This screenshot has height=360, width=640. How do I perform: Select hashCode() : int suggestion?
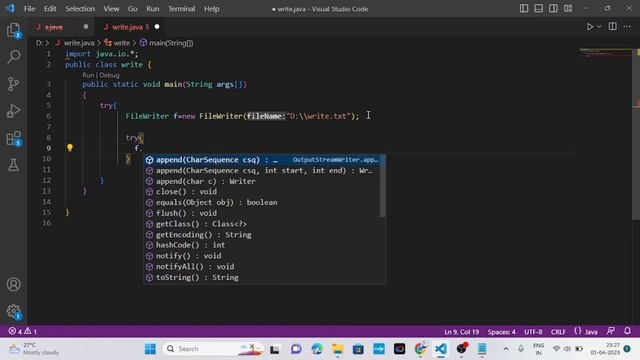(264, 245)
